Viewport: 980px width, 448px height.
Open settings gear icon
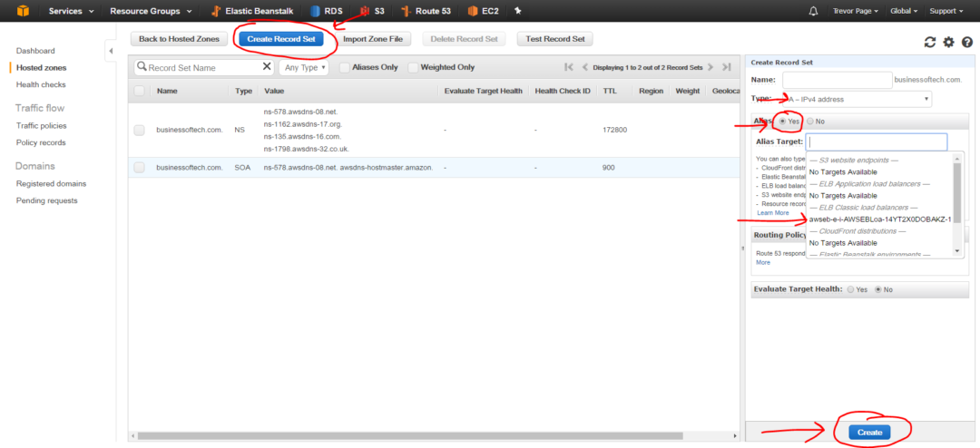click(949, 42)
